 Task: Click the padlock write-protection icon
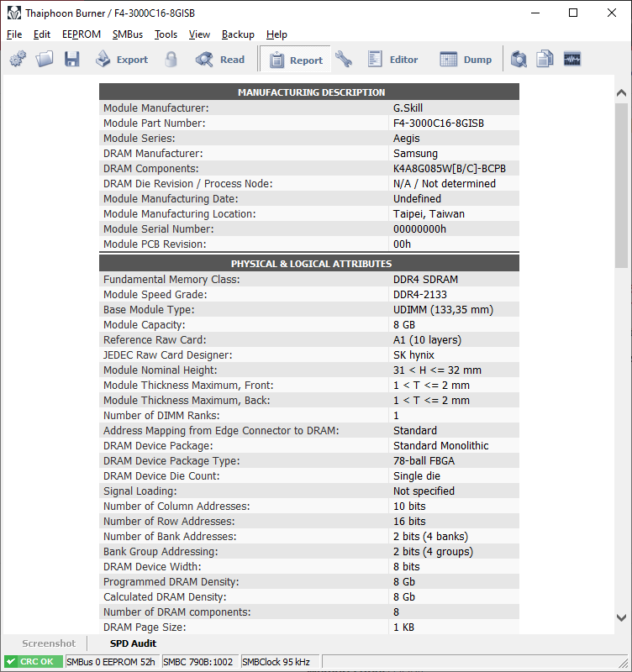click(x=171, y=59)
